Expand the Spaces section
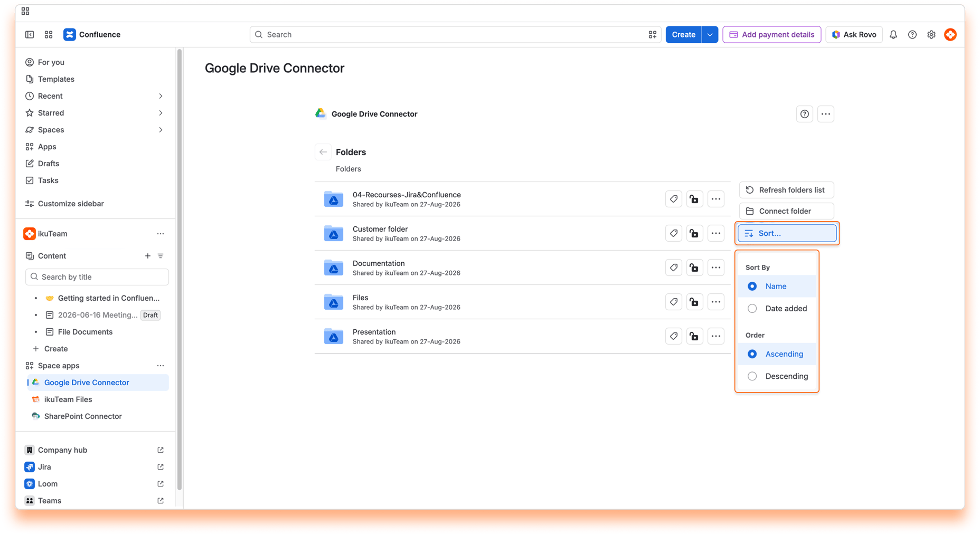Viewport: 980px width, 535px height. coord(161,130)
